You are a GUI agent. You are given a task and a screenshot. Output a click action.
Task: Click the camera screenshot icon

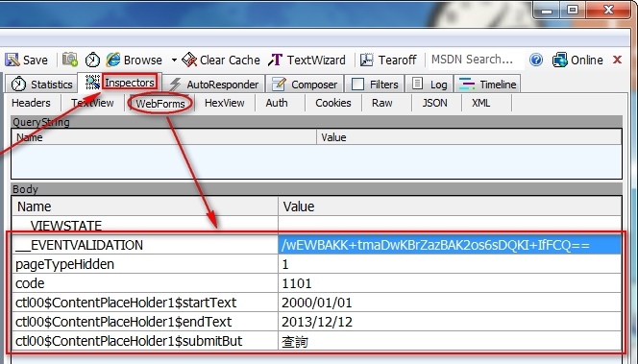tap(70, 60)
